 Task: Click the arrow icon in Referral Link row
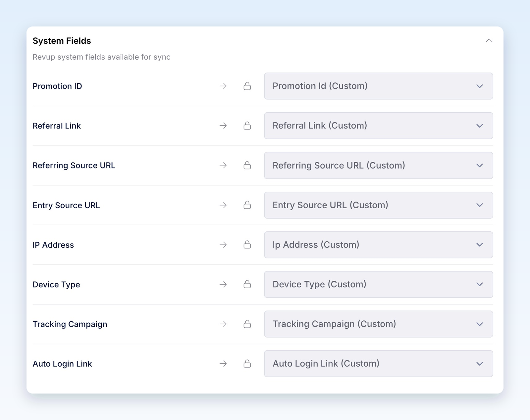pyautogui.click(x=223, y=126)
